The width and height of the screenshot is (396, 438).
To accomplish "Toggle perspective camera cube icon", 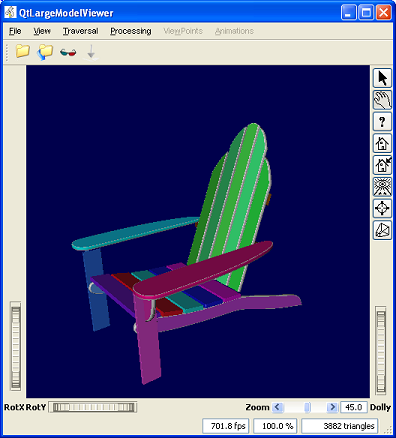I will pos(382,230).
